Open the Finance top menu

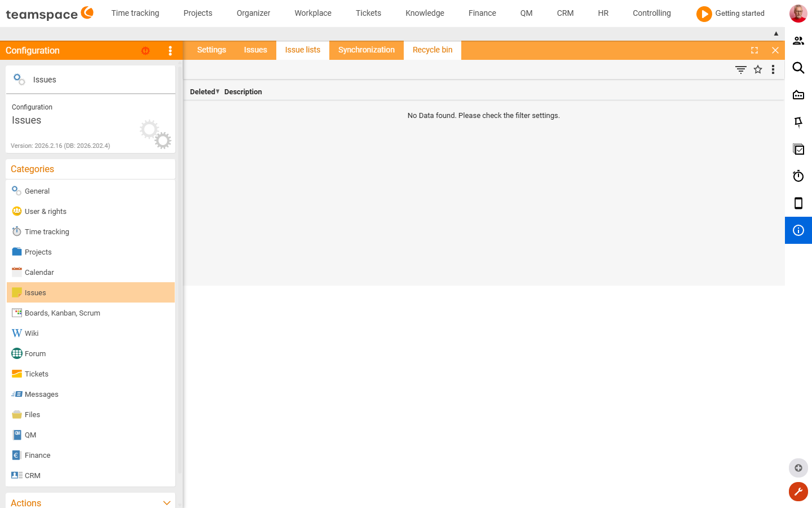pos(482,13)
